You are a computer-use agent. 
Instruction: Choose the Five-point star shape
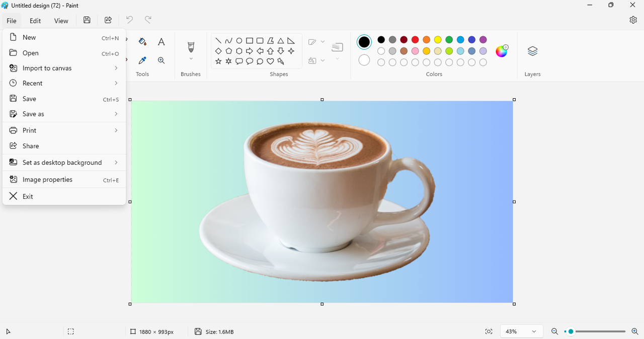click(x=218, y=61)
